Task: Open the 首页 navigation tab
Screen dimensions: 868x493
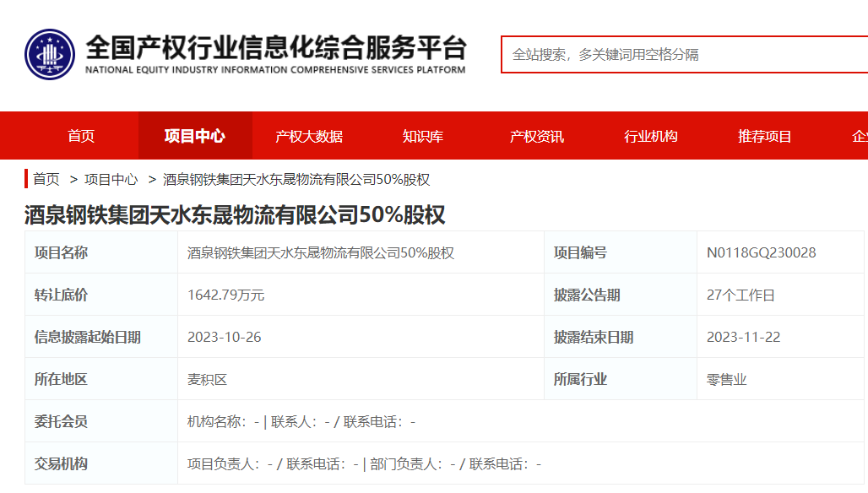Action: 81,136
